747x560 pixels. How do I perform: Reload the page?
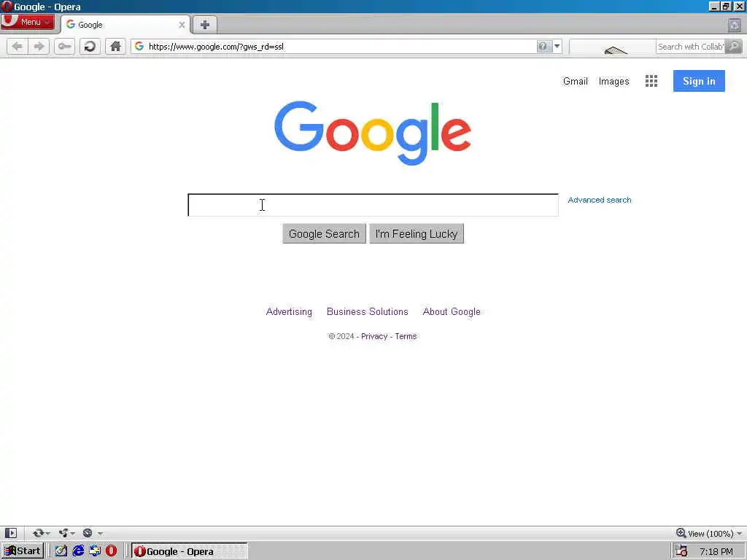[x=90, y=46]
